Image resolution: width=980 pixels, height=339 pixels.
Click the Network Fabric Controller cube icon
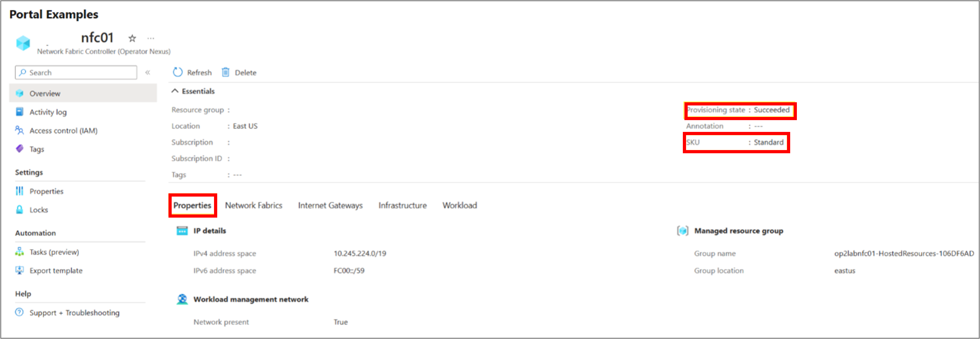coord(23,43)
